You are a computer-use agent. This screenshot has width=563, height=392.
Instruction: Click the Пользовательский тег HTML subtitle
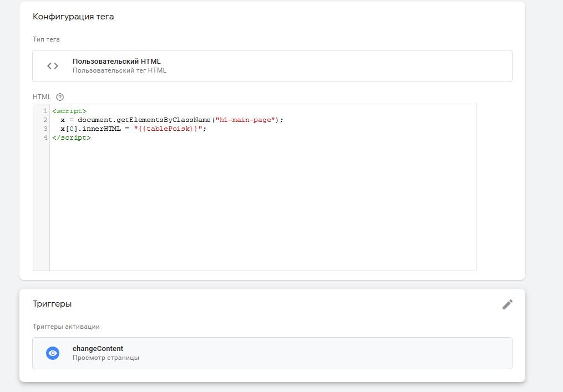[120, 71]
